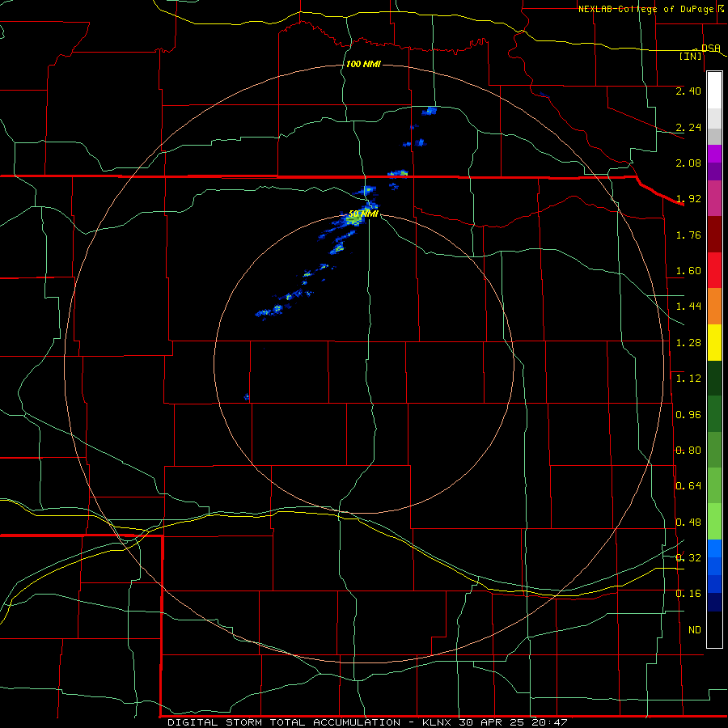Click the '30 APR 25 20:47' timestamp

(x=513, y=722)
